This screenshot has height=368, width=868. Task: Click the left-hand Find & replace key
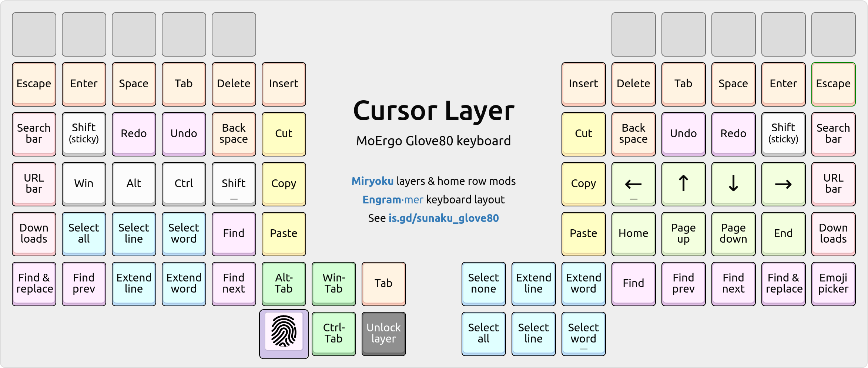[34, 284]
